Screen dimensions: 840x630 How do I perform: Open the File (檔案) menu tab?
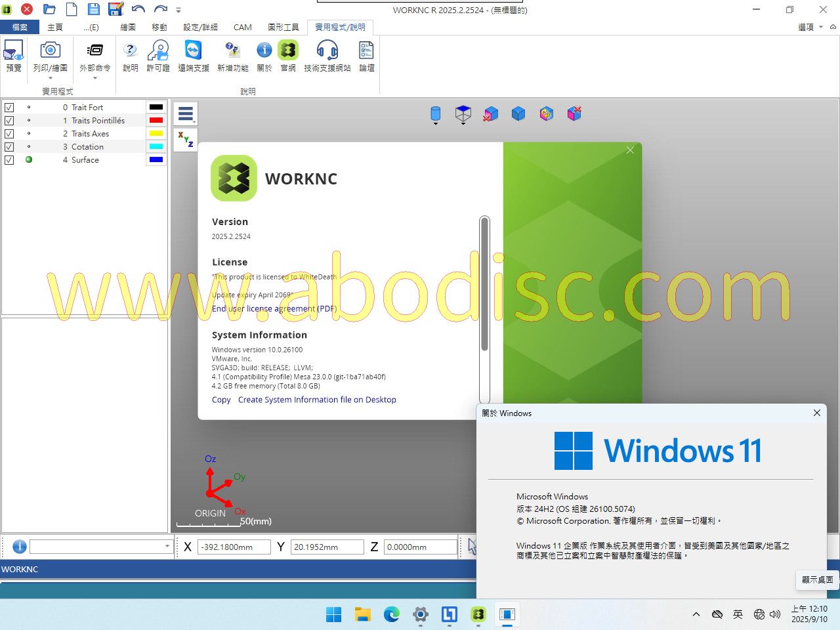click(20, 27)
